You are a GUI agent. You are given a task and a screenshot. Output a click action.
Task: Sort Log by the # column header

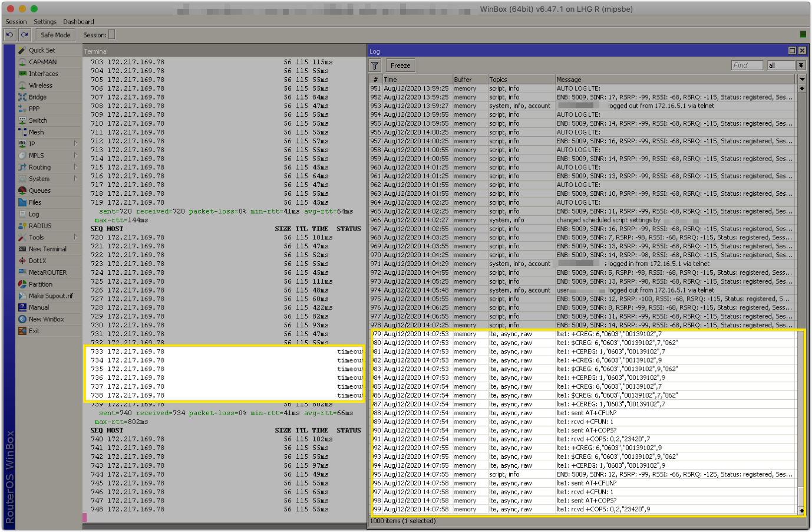(375, 80)
